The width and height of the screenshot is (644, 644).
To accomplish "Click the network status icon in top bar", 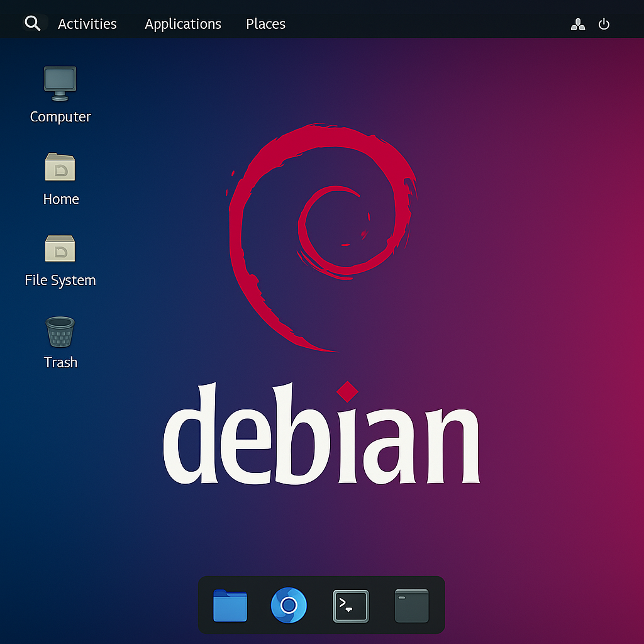I will click(x=577, y=25).
